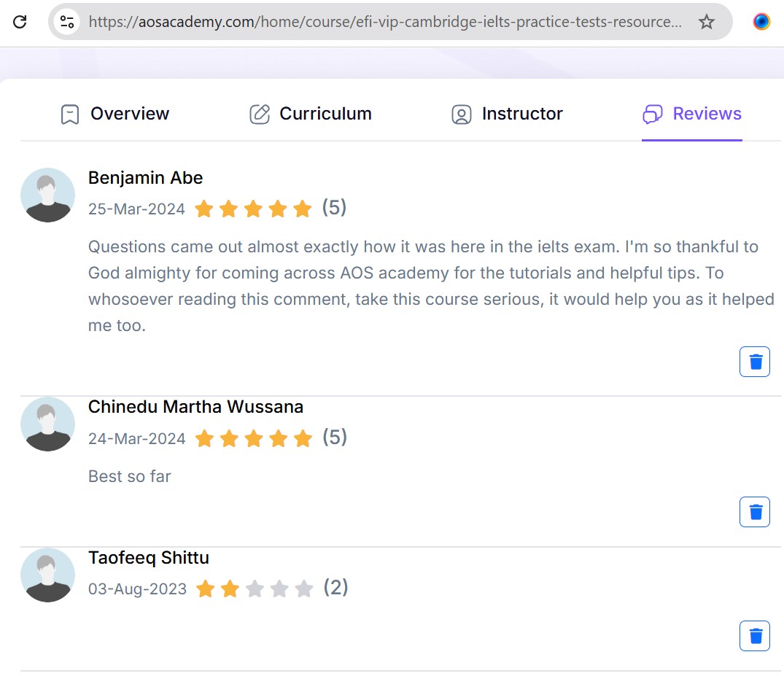
Task: Click Benjamin Abe's review text about the ielts exam
Action: coord(431,286)
